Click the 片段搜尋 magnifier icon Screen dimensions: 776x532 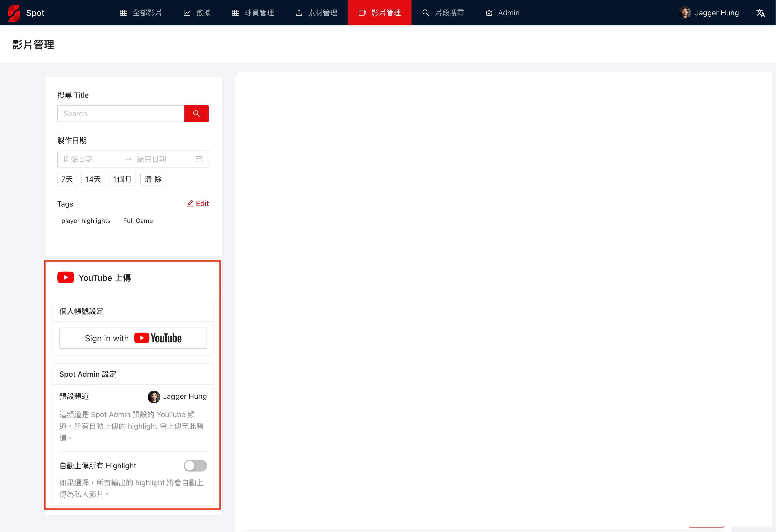pyautogui.click(x=426, y=13)
